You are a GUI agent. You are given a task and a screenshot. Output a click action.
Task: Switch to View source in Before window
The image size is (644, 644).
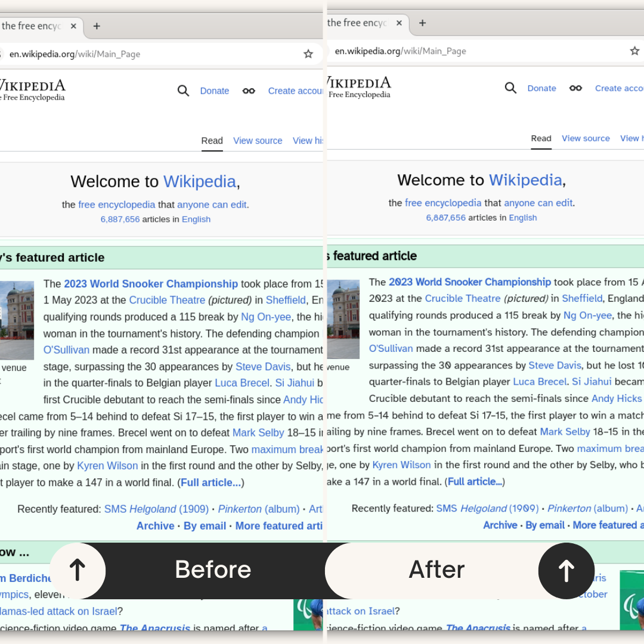pyautogui.click(x=258, y=141)
